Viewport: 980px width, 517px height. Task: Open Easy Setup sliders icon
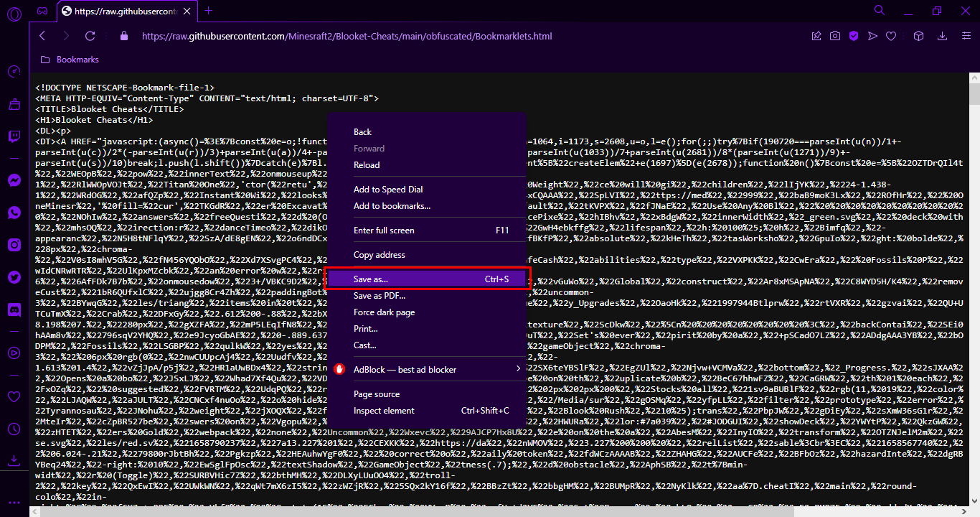click(x=966, y=36)
